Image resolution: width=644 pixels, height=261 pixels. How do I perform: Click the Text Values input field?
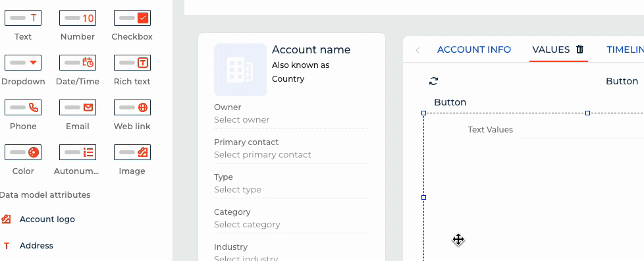(581, 130)
